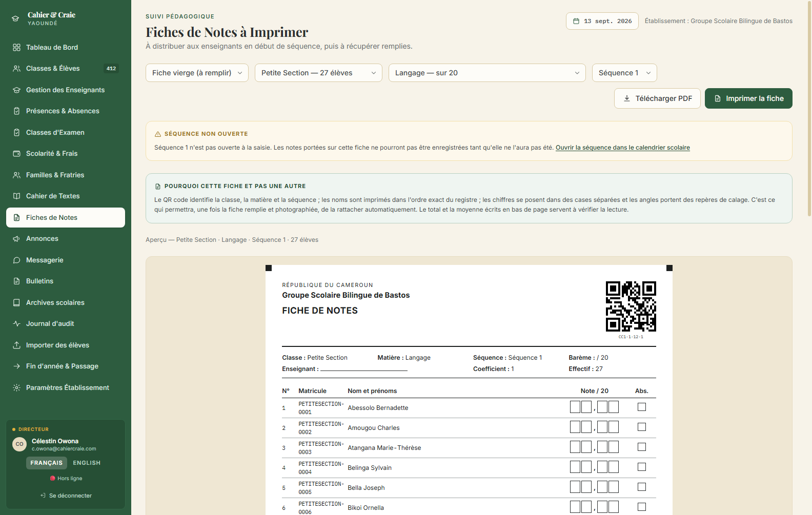Click the Enseignant blank line on the sheet
Viewport: 812px width, 515px height.
[364, 369]
